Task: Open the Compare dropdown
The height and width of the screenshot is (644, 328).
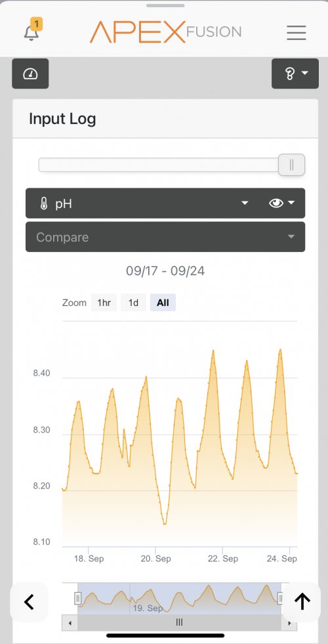Action: coord(165,237)
